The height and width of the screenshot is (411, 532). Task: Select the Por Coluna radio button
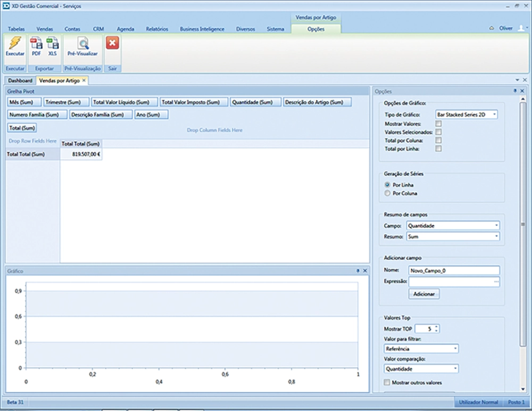point(387,194)
